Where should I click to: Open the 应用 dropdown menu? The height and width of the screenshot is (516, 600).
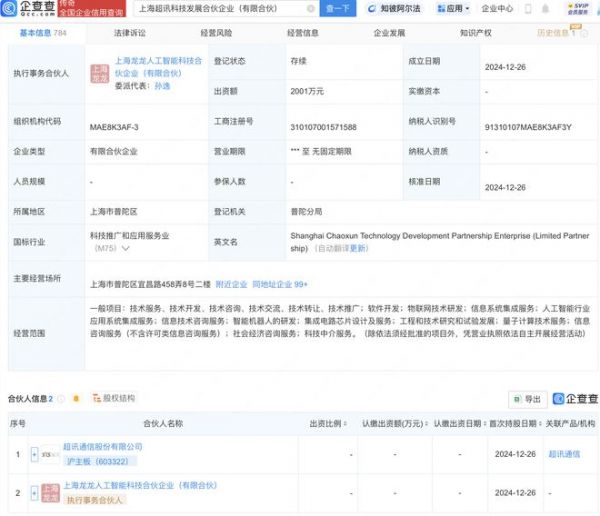[453, 8]
